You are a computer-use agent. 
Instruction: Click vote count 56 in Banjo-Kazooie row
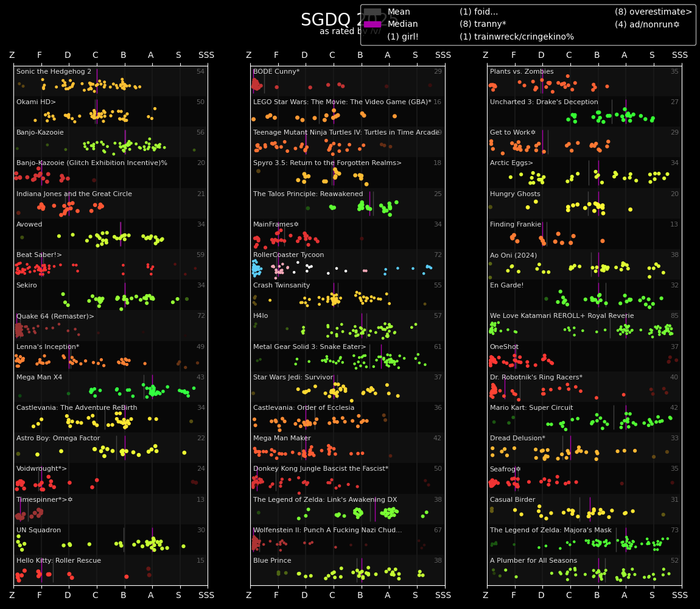click(x=200, y=132)
